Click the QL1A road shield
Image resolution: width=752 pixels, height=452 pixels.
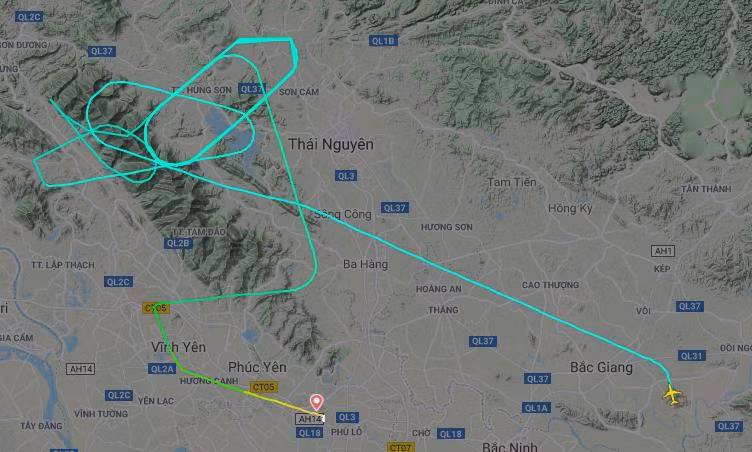coord(536,408)
